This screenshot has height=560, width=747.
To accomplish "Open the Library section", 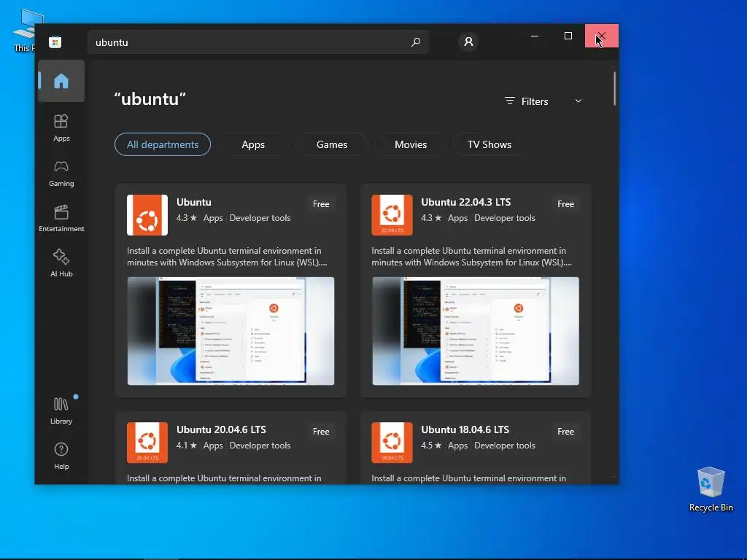I will [61, 411].
